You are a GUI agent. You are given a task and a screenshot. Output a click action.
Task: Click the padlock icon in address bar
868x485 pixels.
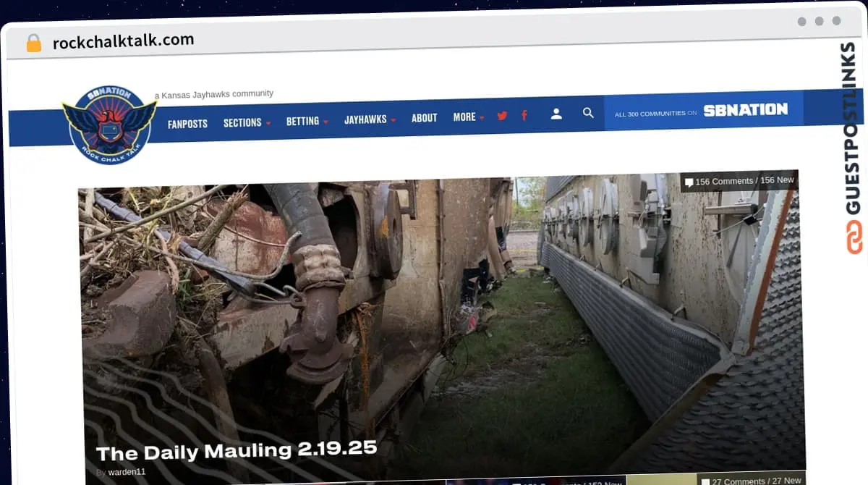coord(33,43)
